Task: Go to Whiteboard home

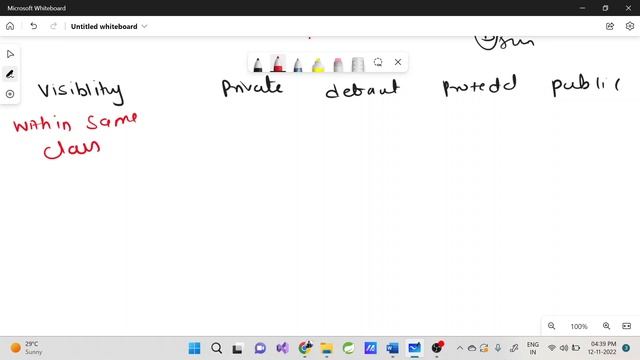Action: [x=10, y=26]
